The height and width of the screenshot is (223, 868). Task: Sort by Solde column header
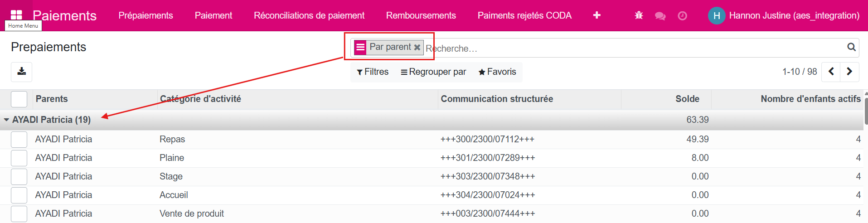[687, 99]
